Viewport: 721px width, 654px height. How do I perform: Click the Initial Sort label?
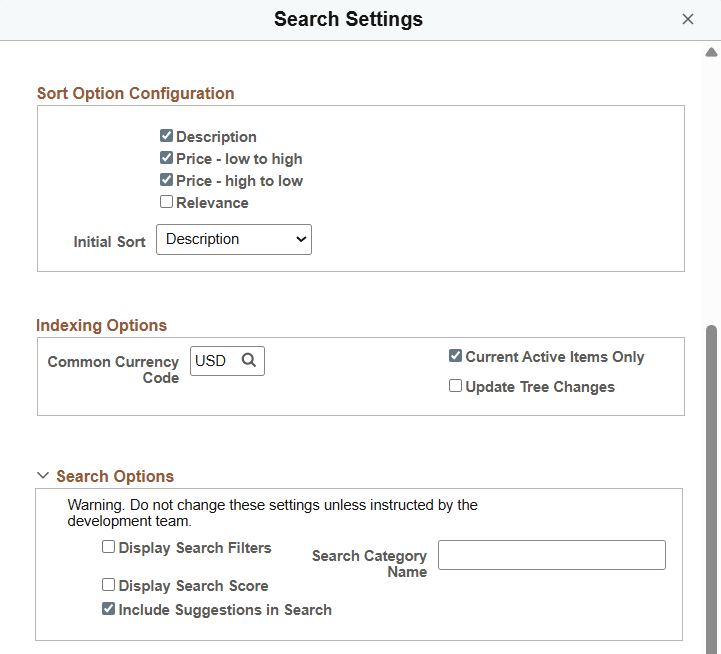coord(109,241)
